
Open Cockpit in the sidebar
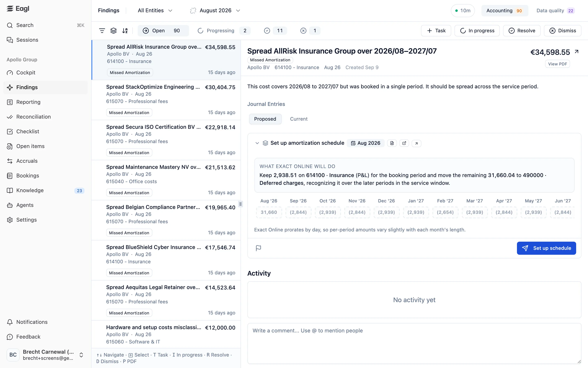click(46, 73)
